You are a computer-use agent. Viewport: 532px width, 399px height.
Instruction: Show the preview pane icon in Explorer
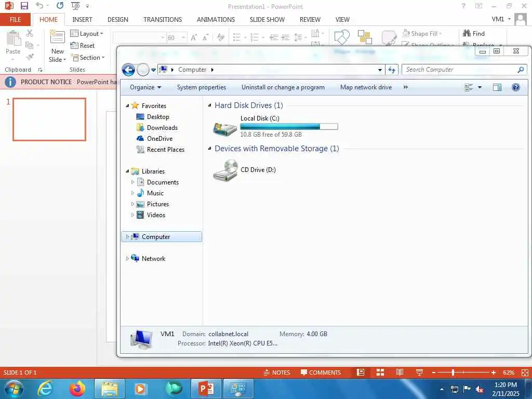(x=497, y=87)
